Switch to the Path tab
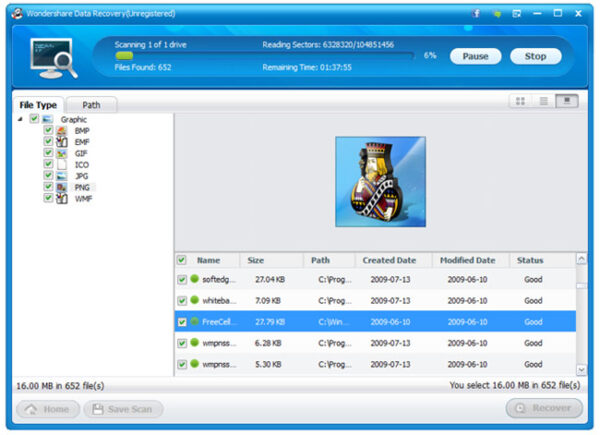The width and height of the screenshot is (600, 435). coord(91,105)
